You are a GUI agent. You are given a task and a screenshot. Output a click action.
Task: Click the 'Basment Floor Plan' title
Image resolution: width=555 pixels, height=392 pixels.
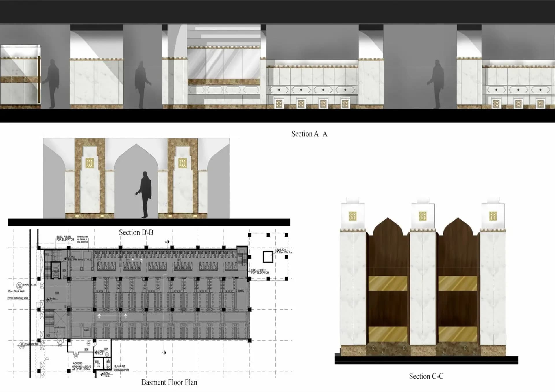coord(169,382)
